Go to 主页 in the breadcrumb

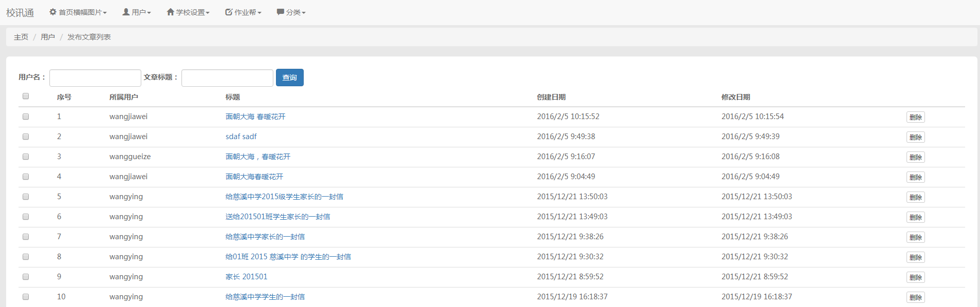21,37
